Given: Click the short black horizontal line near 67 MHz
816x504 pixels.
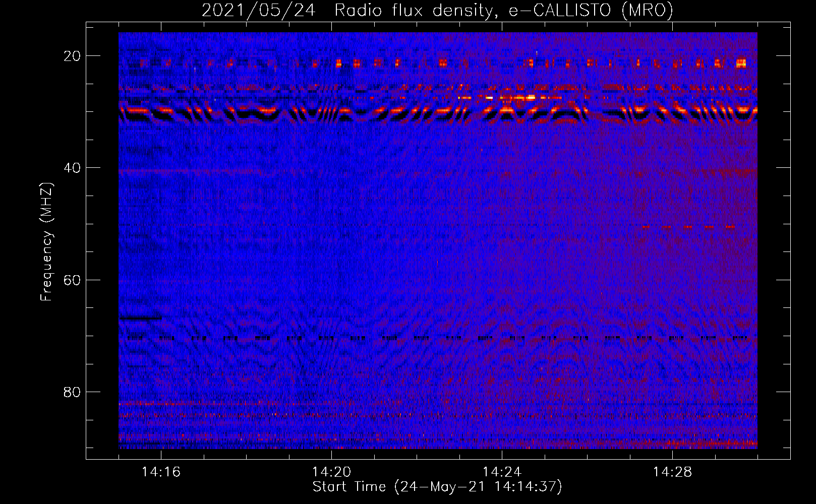Looking at the screenshot, I should [x=140, y=318].
